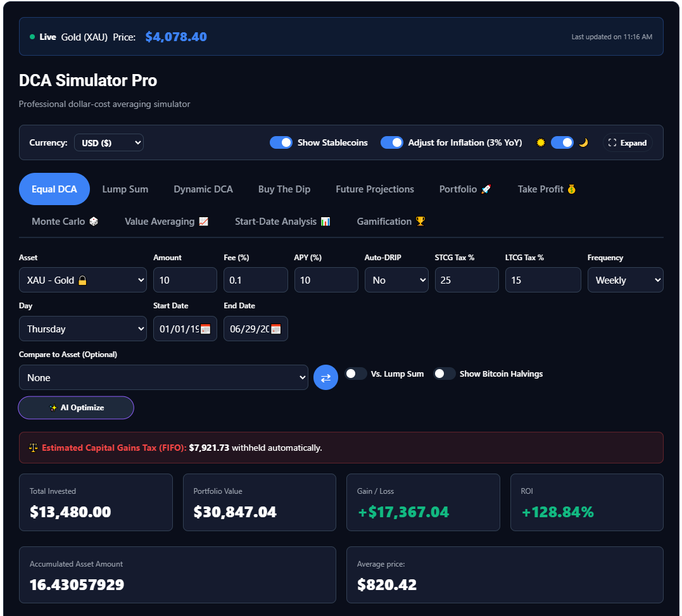Open the Gamification tab

pos(391,222)
